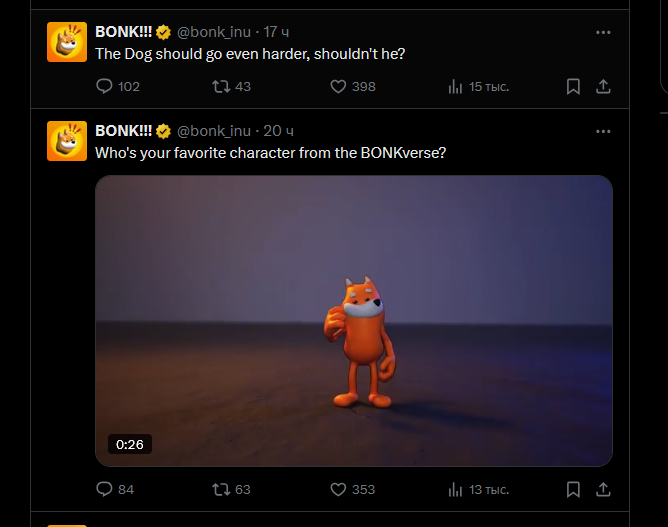The height and width of the screenshot is (527, 668).
Task: Open more options for the BONKverse post
Action: [x=603, y=131]
